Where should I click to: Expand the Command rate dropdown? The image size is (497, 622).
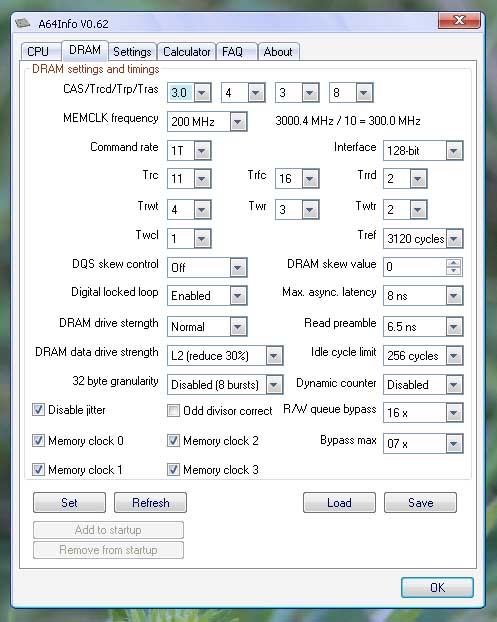point(202,150)
